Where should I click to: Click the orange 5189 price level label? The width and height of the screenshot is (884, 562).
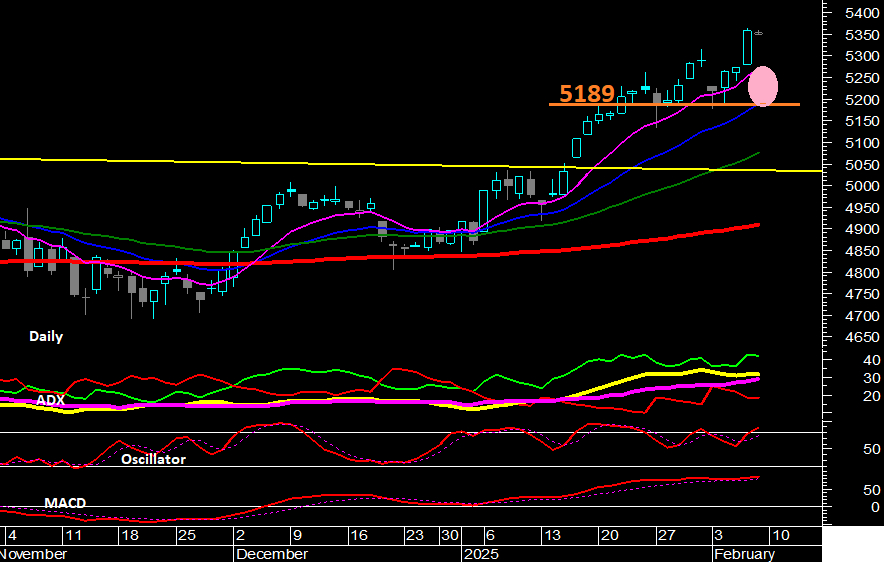586,93
